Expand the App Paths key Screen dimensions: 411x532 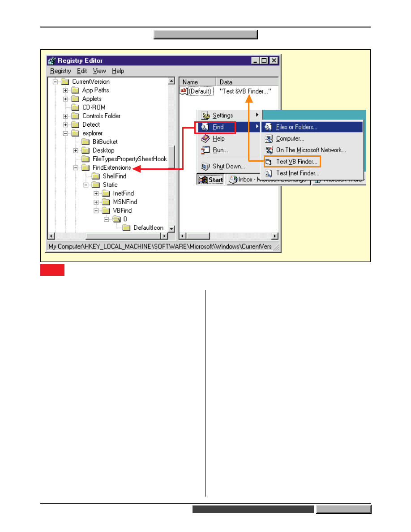(66, 90)
